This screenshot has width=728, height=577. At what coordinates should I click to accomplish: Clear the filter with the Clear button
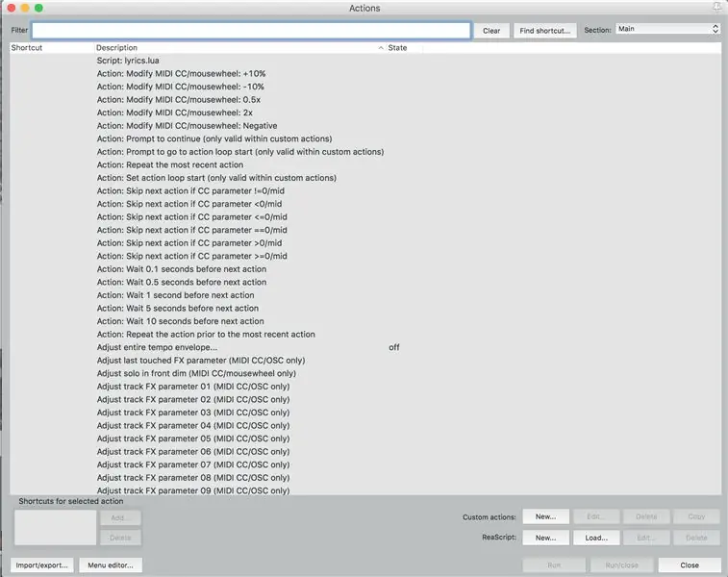491,31
